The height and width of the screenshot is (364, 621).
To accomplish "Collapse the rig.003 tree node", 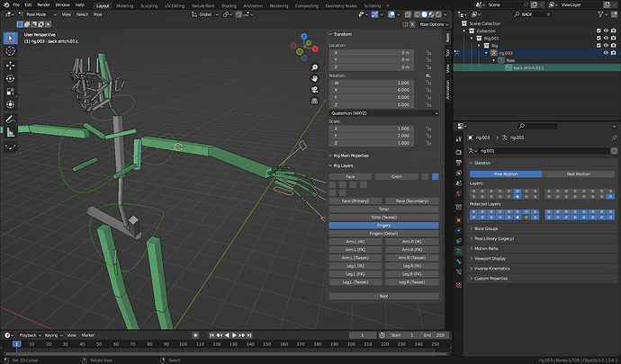I will click(487, 53).
